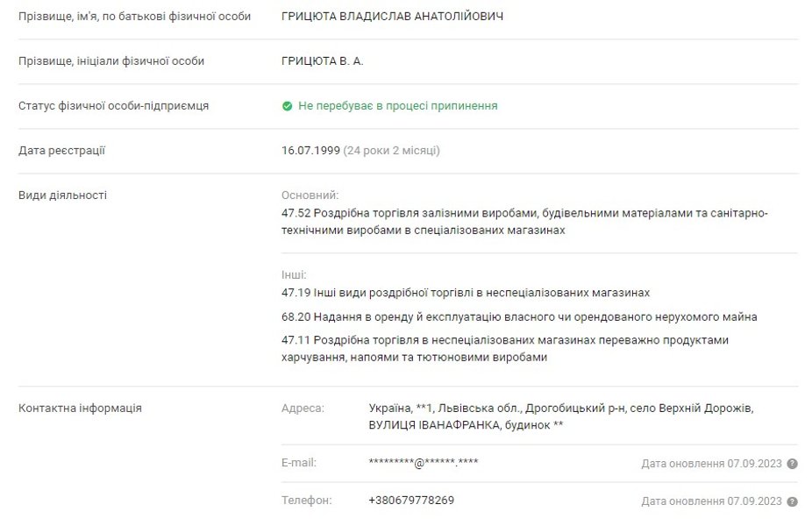Click the help icon in the E-mail row

(793, 464)
